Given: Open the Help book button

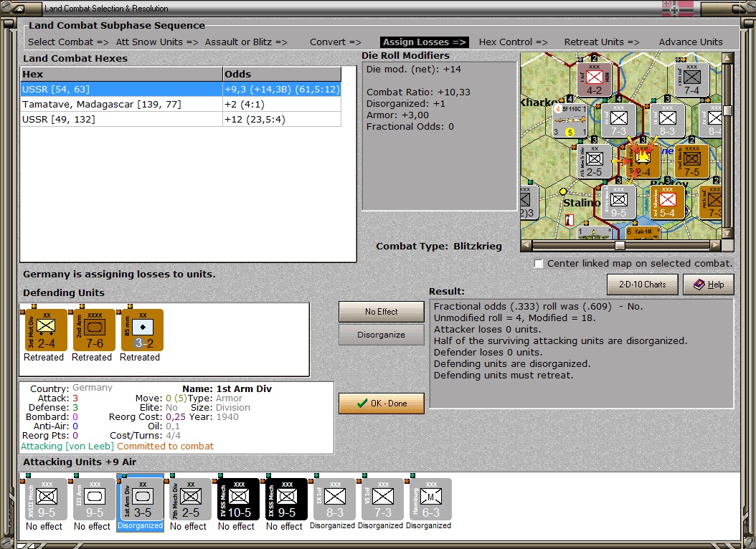Looking at the screenshot, I should click(x=709, y=285).
